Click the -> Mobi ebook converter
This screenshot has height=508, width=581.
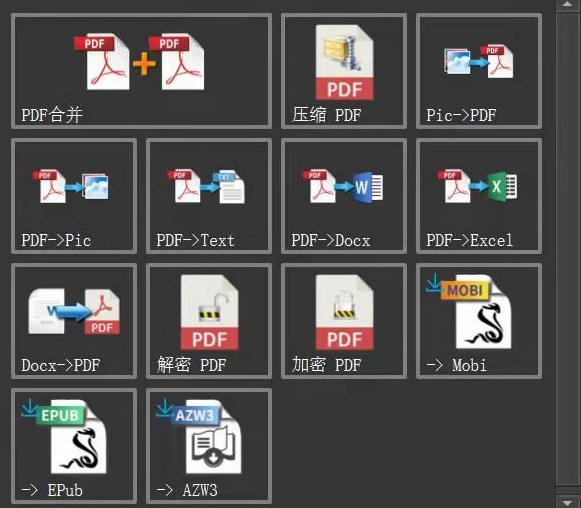click(479, 321)
